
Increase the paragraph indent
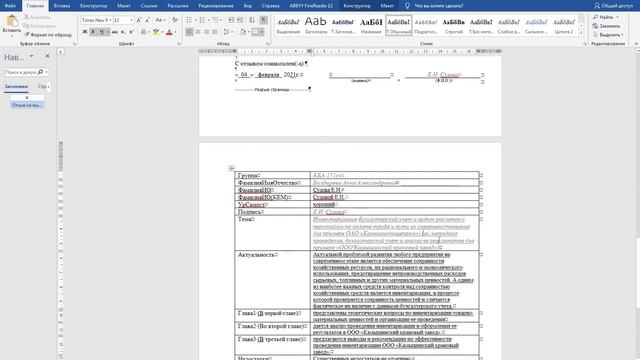(240, 20)
